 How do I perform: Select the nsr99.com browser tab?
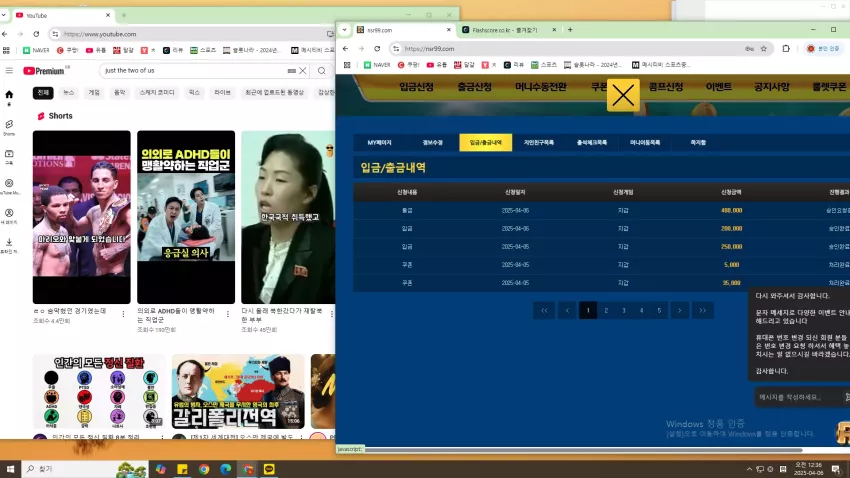[x=403, y=30]
